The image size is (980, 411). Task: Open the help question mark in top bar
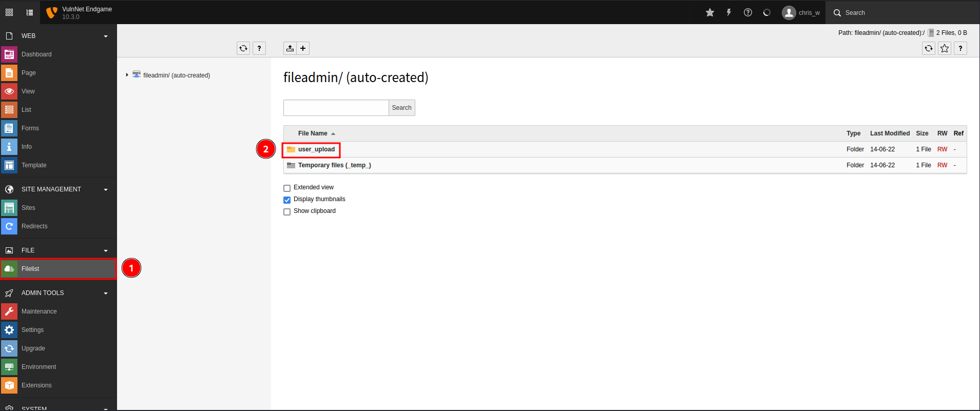tap(748, 12)
